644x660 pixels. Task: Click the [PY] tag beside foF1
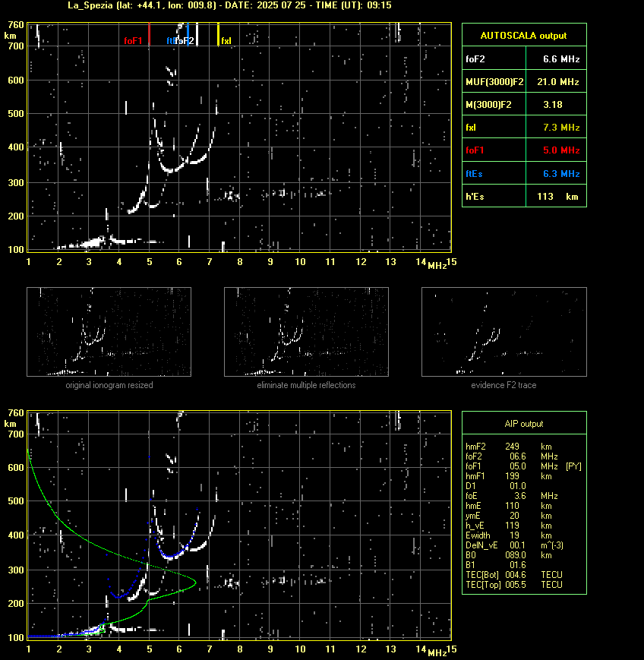point(573,466)
